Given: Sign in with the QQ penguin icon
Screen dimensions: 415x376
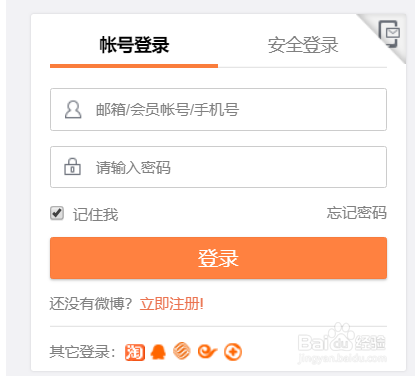Looking at the screenshot, I should pyautogui.click(x=158, y=352).
